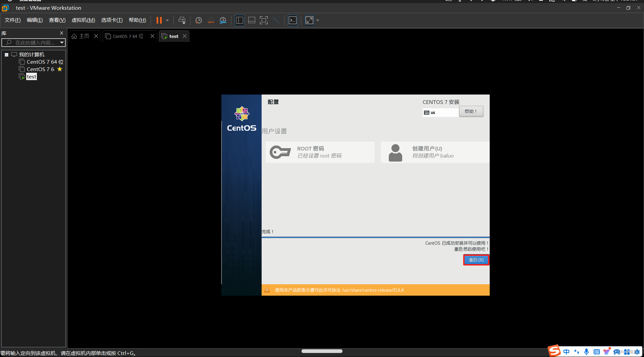Click the Send Ctrl+Alt+Del toolbar icon

[182, 20]
